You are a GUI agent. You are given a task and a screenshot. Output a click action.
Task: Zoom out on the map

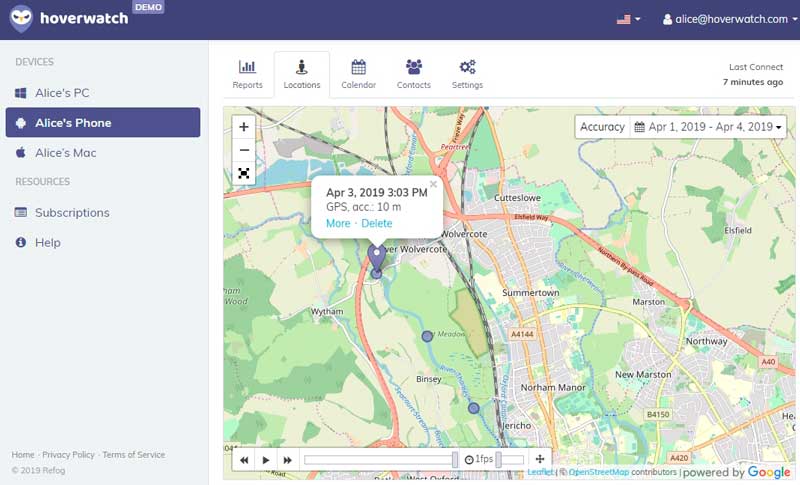[244, 150]
